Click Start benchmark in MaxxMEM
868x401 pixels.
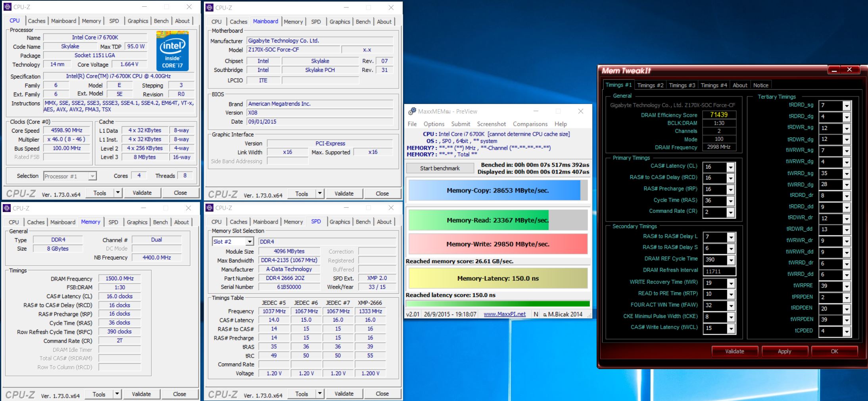pyautogui.click(x=440, y=168)
